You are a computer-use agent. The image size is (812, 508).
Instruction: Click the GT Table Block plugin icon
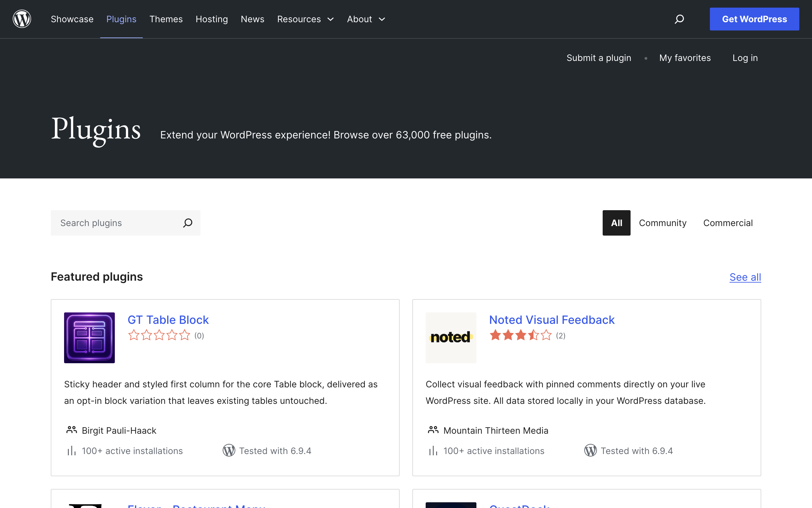[x=89, y=338]
